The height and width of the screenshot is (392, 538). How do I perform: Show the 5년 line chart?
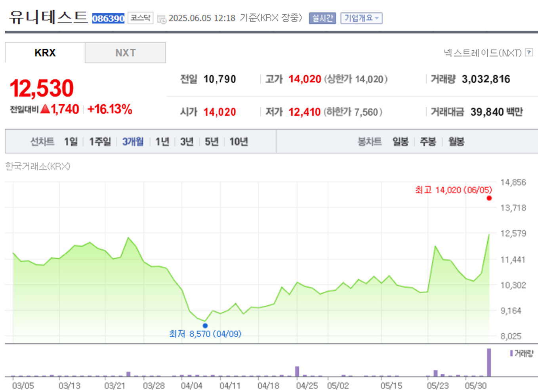212,142
